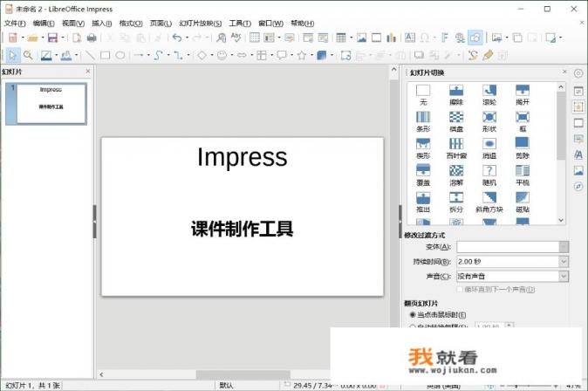Viewport: 588px width, 391px height.
Task: Click the Stars and Banners shape icon
Action: pyautogui.click(x=302, y=56)
